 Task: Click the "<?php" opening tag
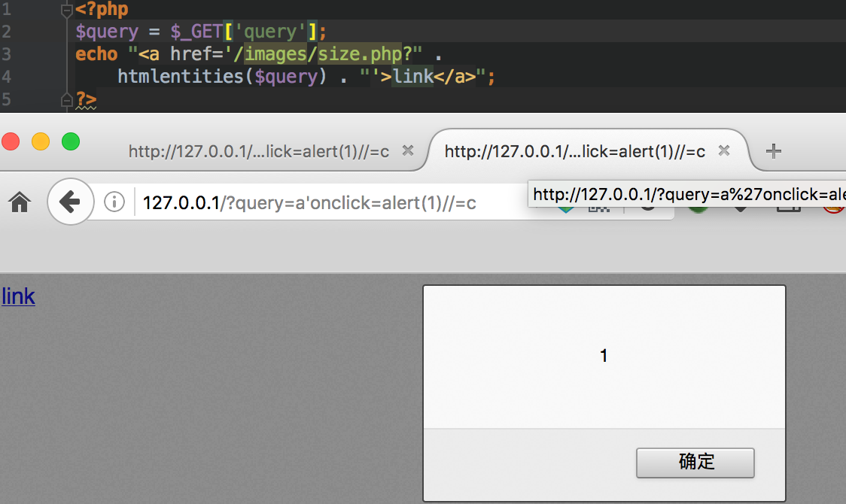(x=102, y=9)
